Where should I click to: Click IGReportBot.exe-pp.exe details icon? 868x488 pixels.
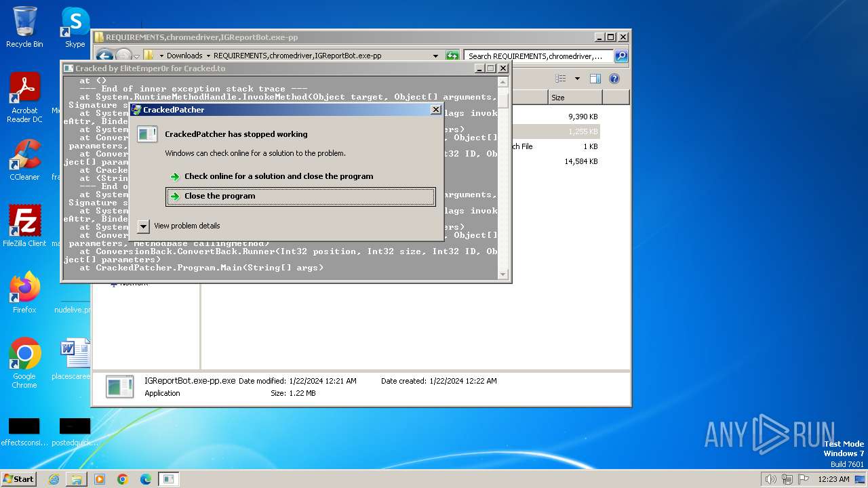pyautogui.click(x=120, y=386)
